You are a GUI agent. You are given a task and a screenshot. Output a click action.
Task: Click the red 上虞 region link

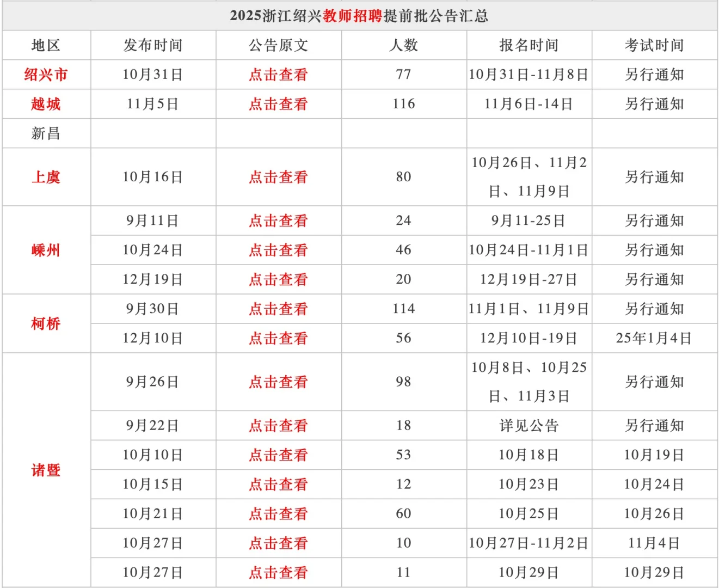click(46, 177)
